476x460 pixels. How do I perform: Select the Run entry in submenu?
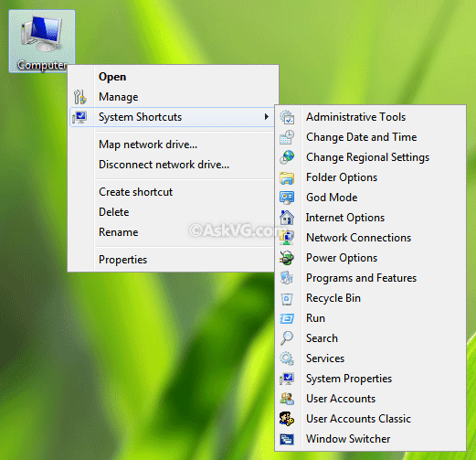[x=370, y=318]
